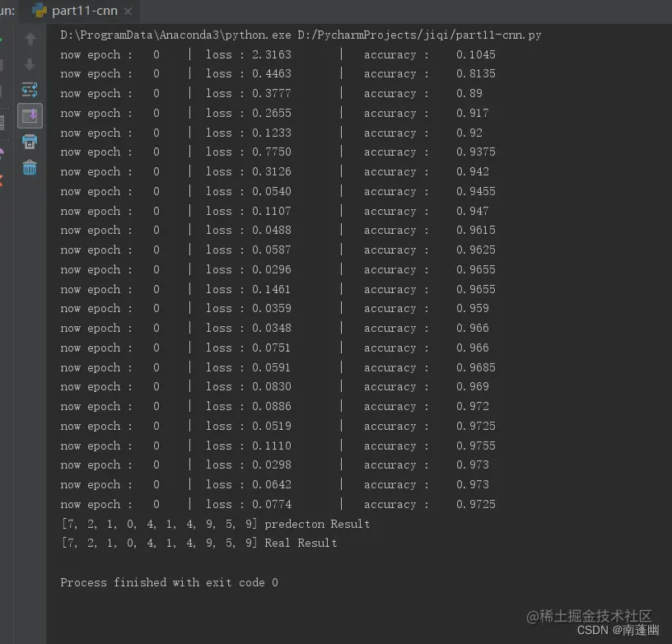Click loss value 0.0296

[x=272, y=269]
